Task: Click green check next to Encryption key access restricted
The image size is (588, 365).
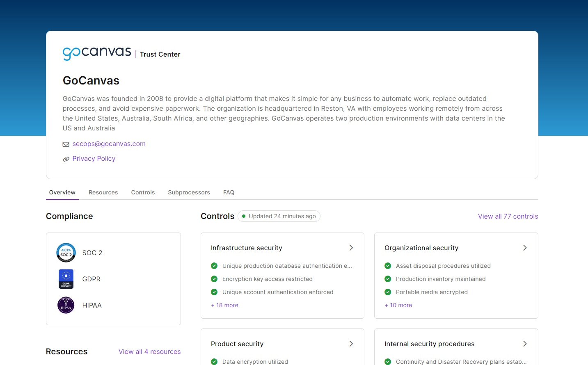Action: (214, 279)
